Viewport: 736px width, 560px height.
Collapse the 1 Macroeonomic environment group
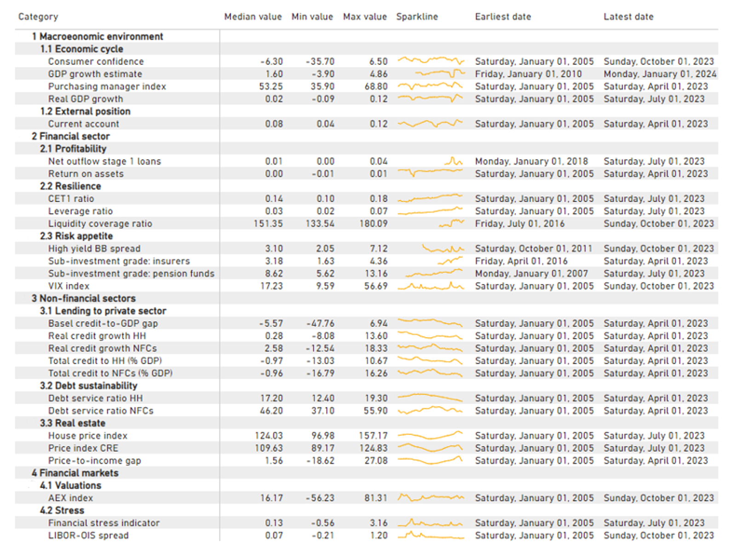click(97, 36)
